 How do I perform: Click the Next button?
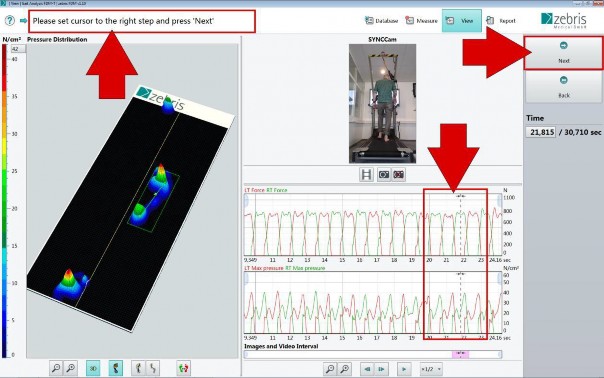tap(564, 53)
